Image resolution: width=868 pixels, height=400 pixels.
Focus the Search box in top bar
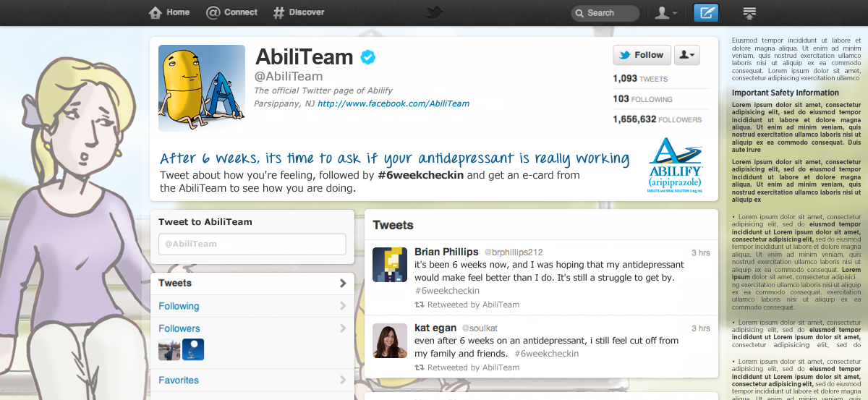[x=605, y=13]
